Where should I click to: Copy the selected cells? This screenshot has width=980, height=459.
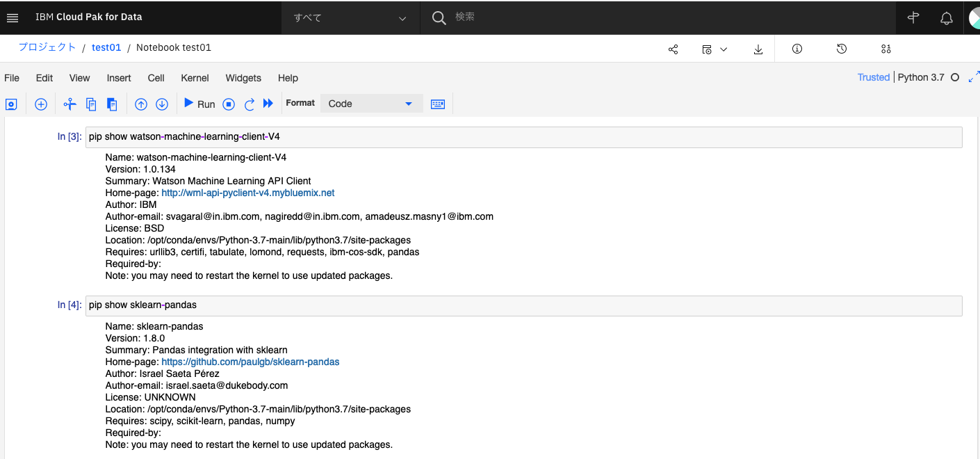[91, 104]
